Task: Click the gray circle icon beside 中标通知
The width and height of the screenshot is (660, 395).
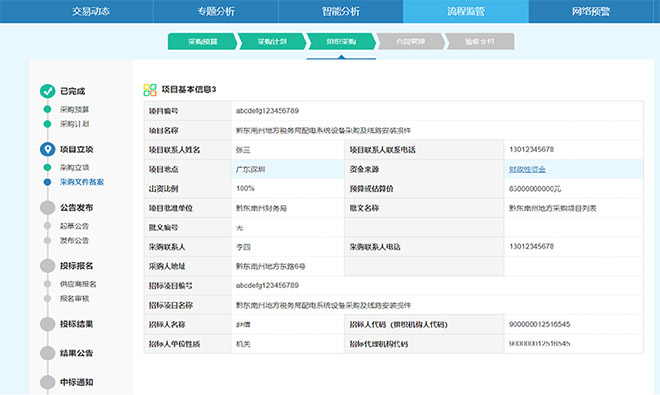Action: (x=48, y=382)
